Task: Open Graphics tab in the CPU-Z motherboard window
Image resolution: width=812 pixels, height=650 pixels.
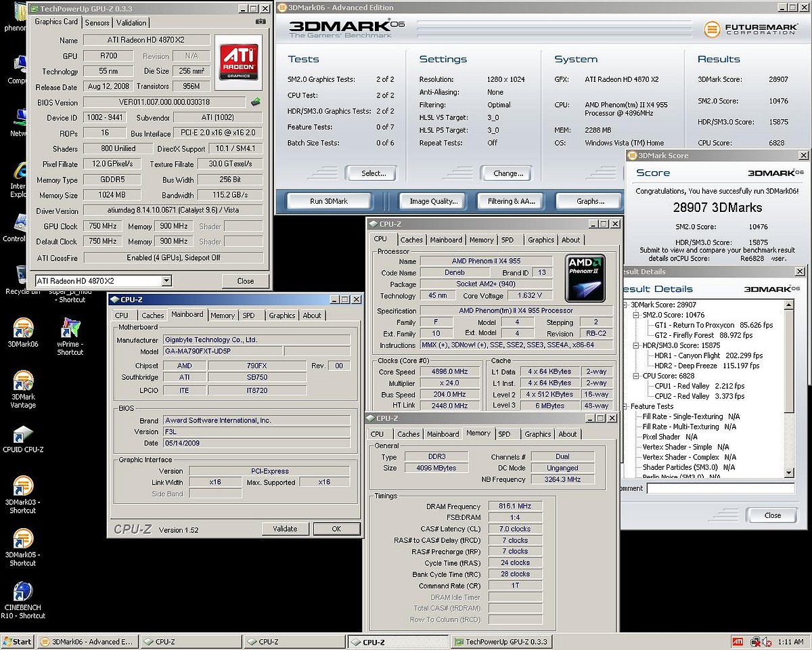Action: tap(282, 316)
